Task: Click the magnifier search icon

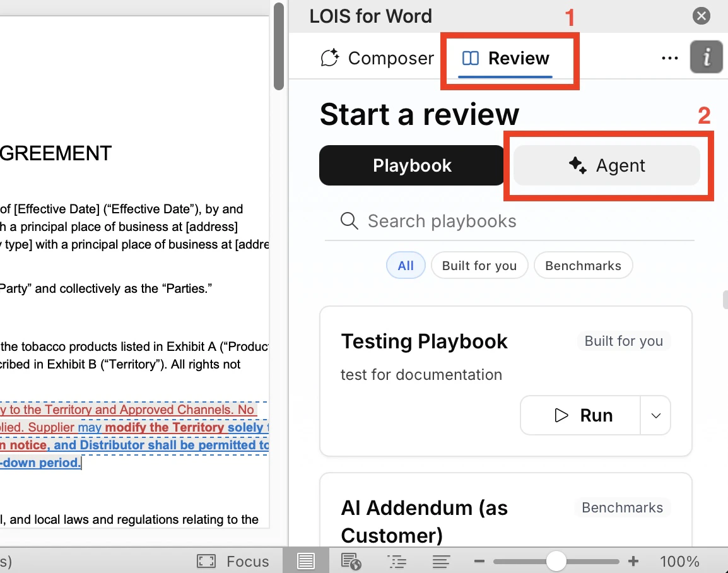Action: (x=349, y=221)
